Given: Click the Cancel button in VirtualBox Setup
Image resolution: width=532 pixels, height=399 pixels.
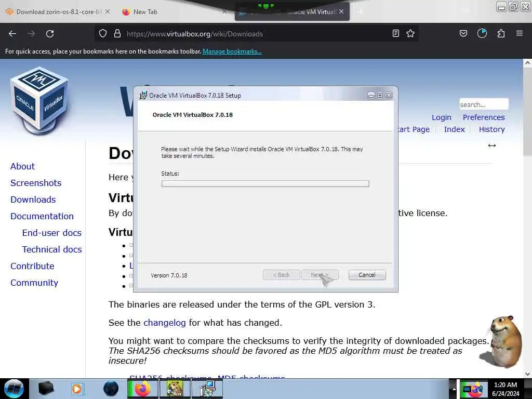Looking at the screenshot, I should point(367,275).
